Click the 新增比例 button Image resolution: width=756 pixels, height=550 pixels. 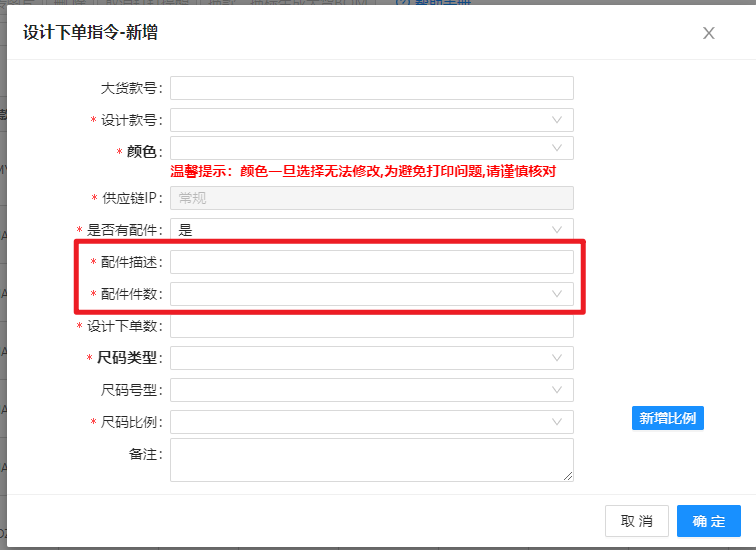668,418
